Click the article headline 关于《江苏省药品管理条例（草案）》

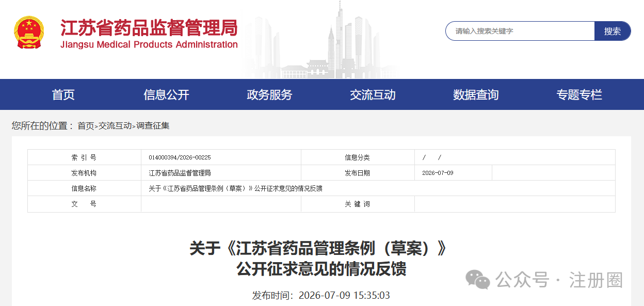point(318,249)
